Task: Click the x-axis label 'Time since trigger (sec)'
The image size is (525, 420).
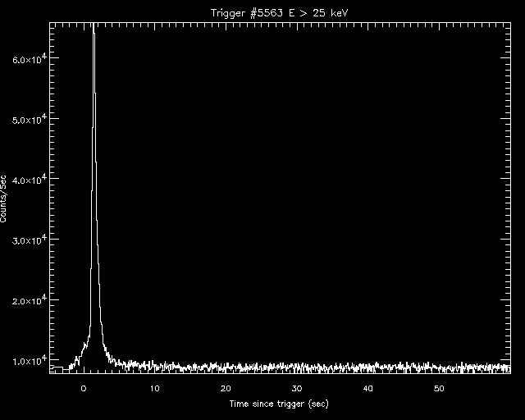Action: pos(279,404)
